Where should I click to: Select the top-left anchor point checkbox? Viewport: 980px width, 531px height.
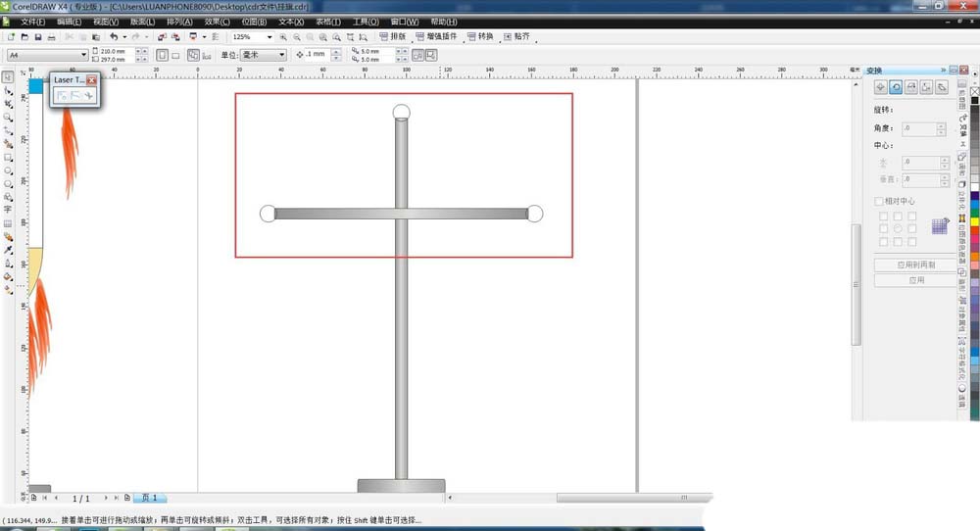coord(883,217)
